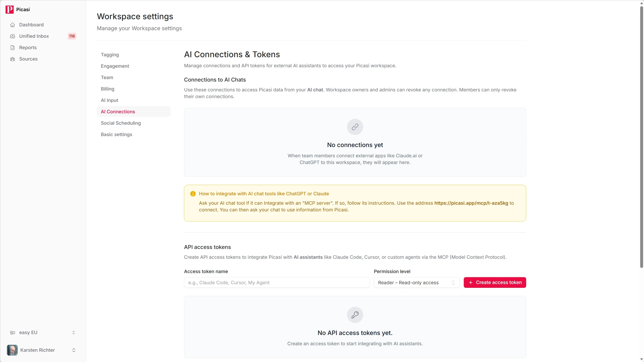
Task: Click the 'Connections to AI Chats' heading
Action: [x=215, y=80]
